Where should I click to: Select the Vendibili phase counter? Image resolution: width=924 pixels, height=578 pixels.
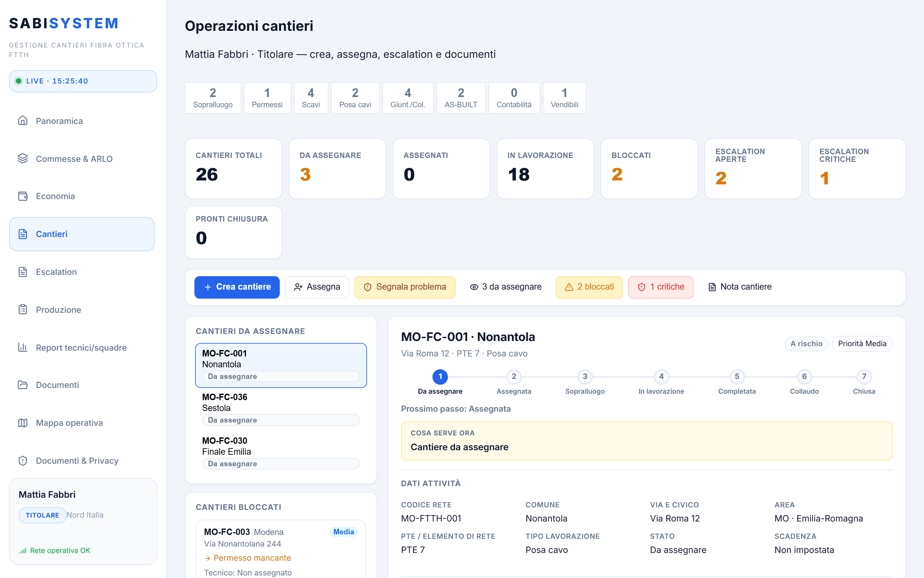click(x=564, y=98)
